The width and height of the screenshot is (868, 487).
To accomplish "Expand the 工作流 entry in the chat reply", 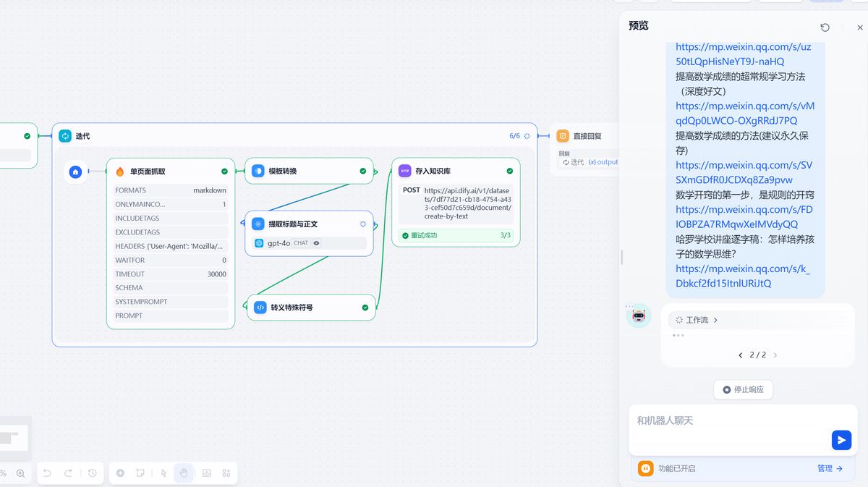I will 695,319.
